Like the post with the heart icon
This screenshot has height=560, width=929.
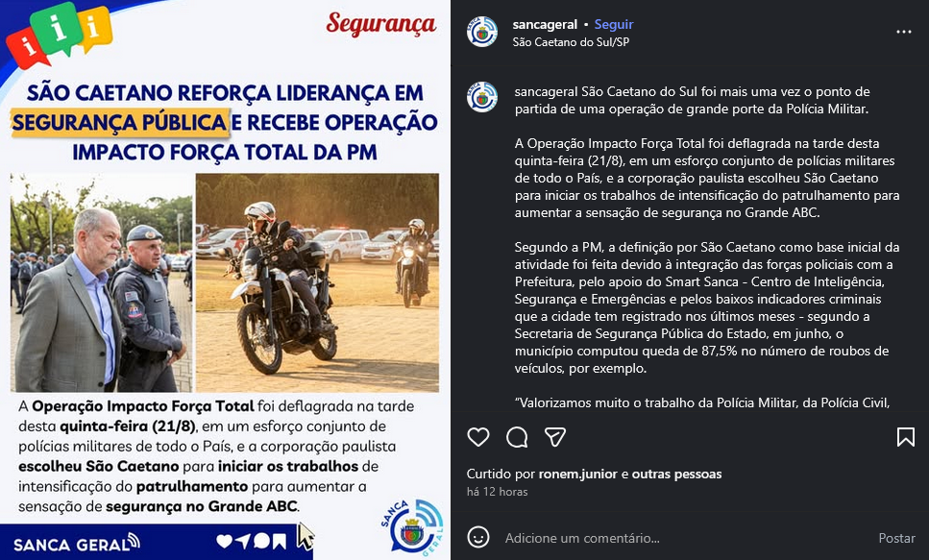[478, 437]
